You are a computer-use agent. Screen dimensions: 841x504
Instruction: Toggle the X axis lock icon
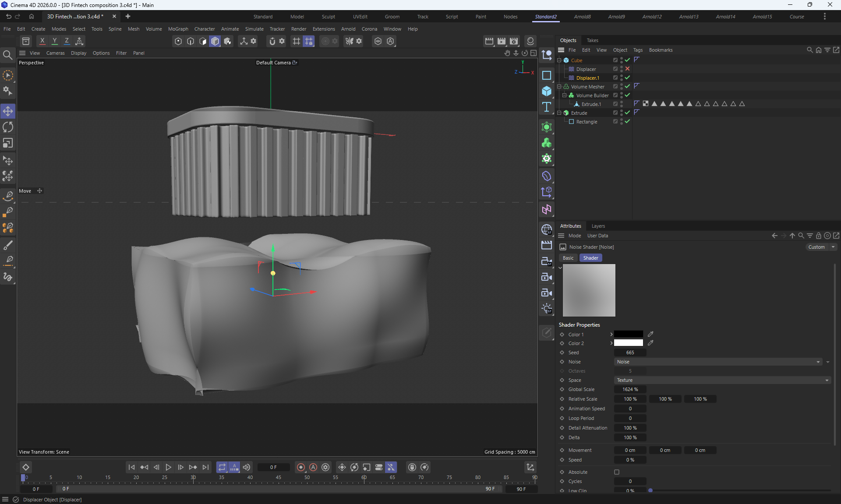(42, 41)
